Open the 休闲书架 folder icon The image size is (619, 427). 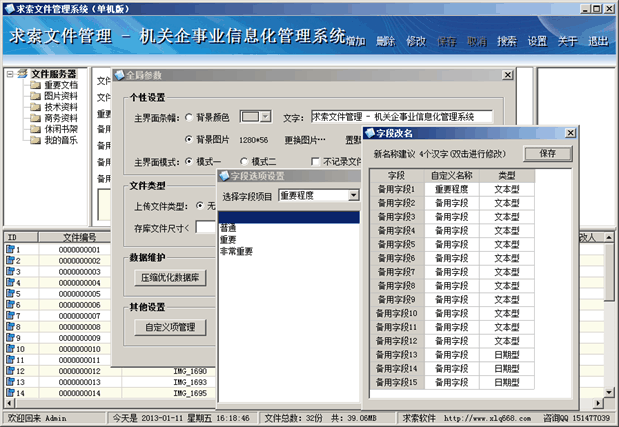tap(36, 129)
